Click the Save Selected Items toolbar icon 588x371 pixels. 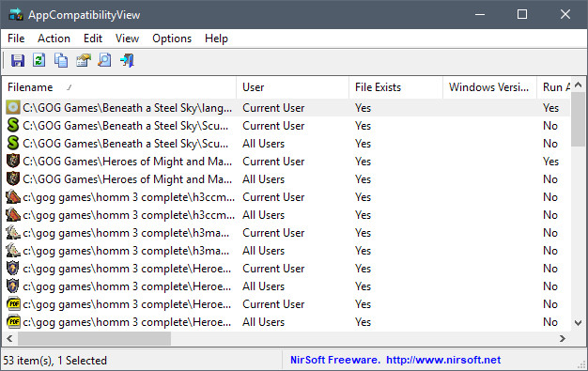pos(18,60)
